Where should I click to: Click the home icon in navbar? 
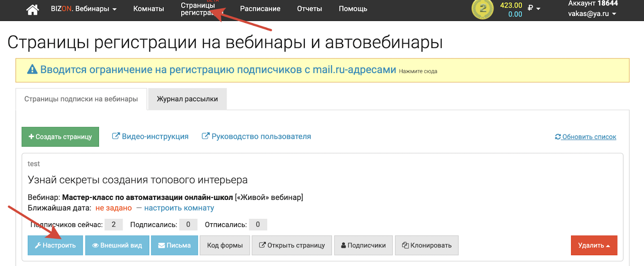coord(33,9)
